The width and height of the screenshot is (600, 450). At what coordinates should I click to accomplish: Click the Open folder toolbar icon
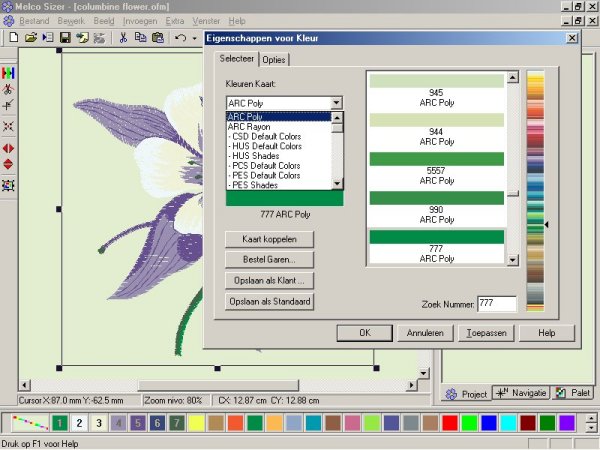pos(31,38)
